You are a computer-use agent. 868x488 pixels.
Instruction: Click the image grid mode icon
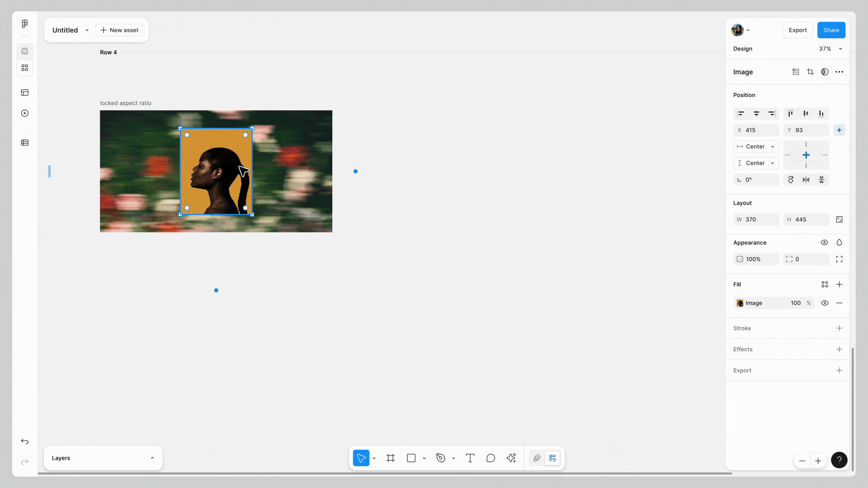coord(796,72)
